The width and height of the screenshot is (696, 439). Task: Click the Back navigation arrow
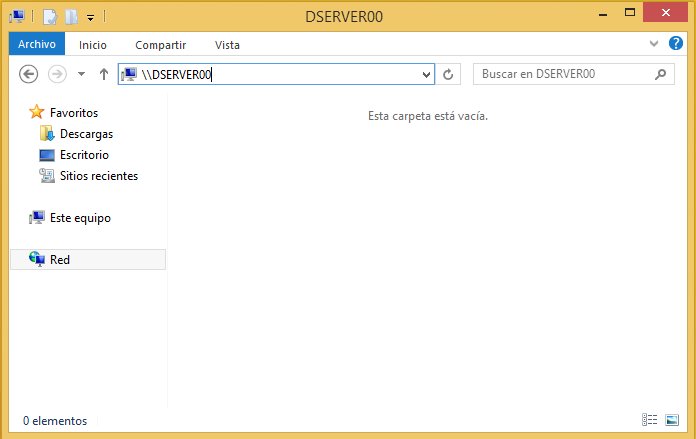click(28, 74)
